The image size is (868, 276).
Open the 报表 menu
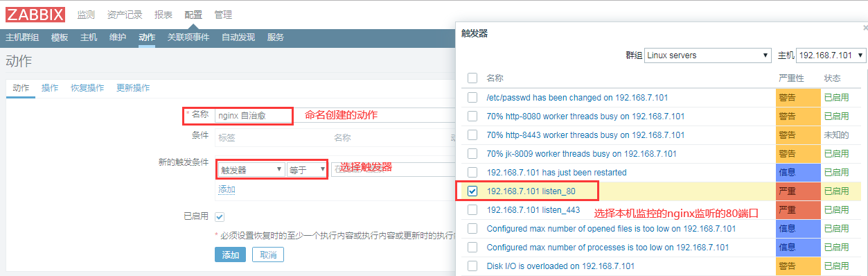pos(163,15)
